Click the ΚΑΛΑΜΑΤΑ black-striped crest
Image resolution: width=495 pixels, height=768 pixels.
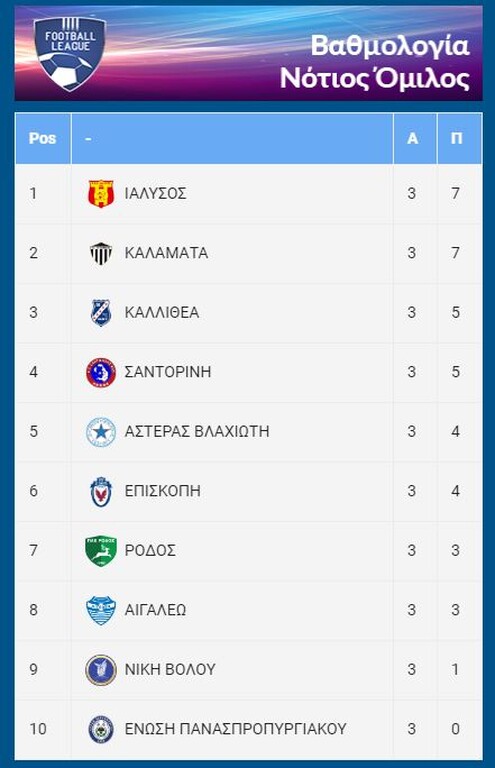101,253
